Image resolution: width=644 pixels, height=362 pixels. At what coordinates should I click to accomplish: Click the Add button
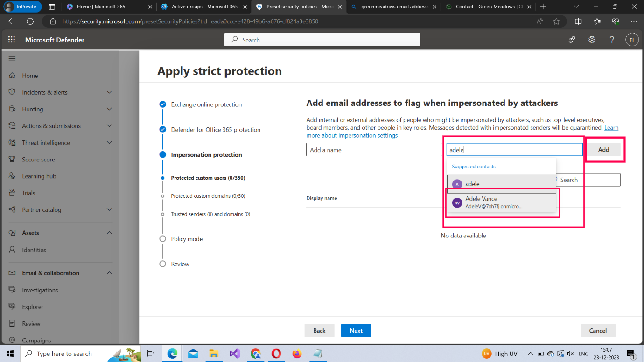pyautogui.click(x=603, y=150)
